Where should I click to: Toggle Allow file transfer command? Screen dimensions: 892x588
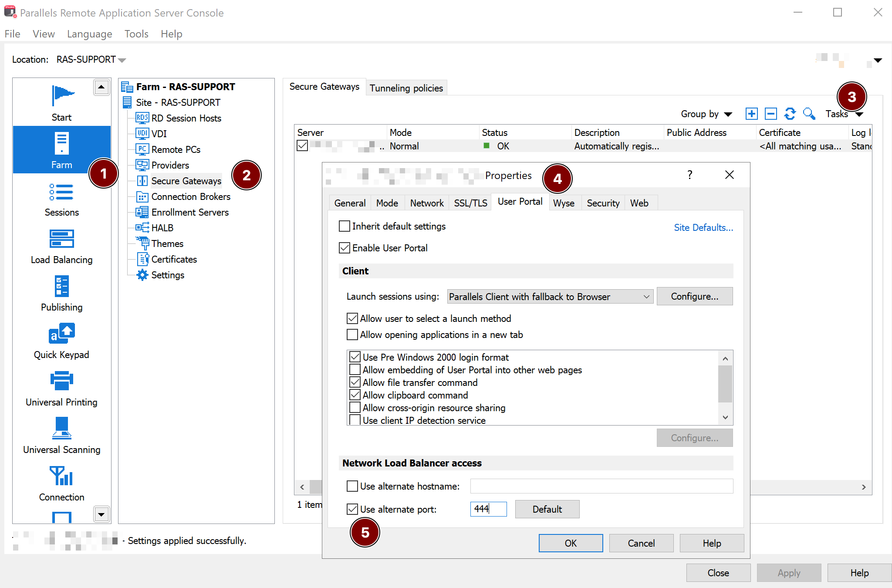[355, 382]
